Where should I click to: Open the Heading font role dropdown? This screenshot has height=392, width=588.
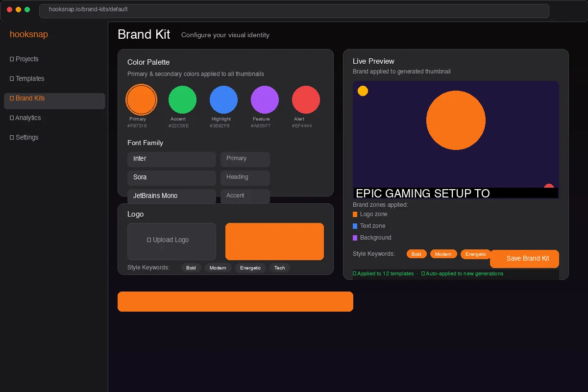coord(245,177)
